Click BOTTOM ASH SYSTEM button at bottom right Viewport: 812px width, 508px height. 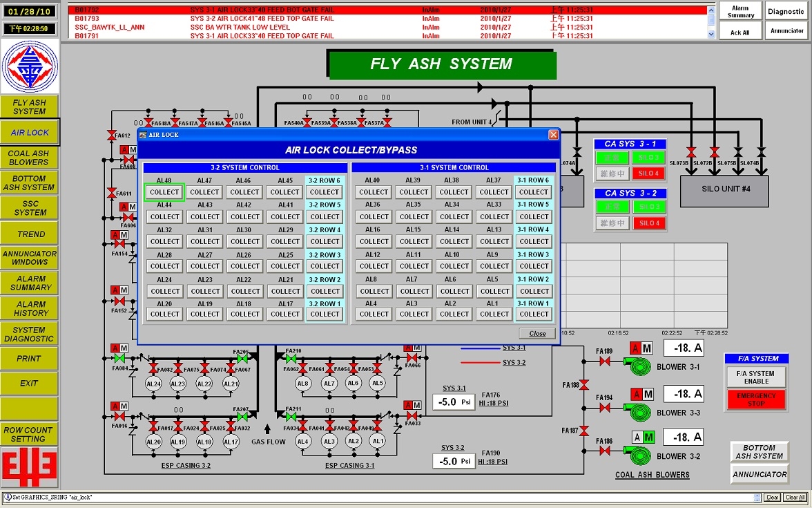[760, 451]
